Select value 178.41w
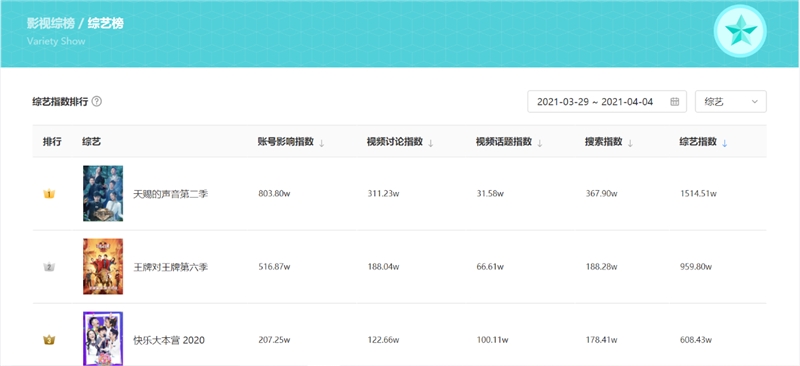Viewport: 800px width, 366px height. [602, 339]
